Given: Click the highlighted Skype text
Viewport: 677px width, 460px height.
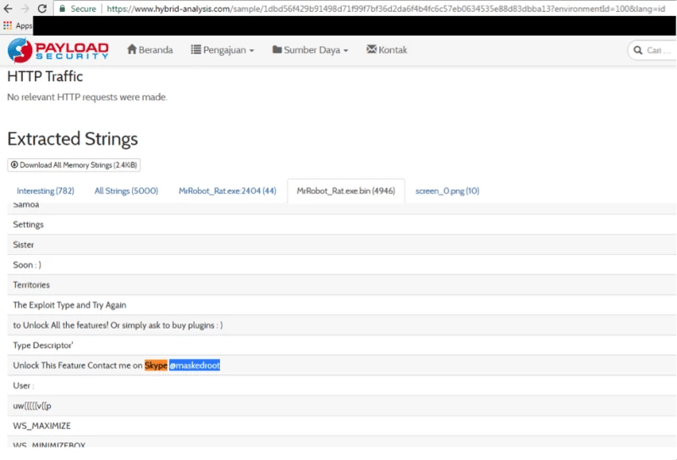Looking at the screenshot, I should 156,365.
